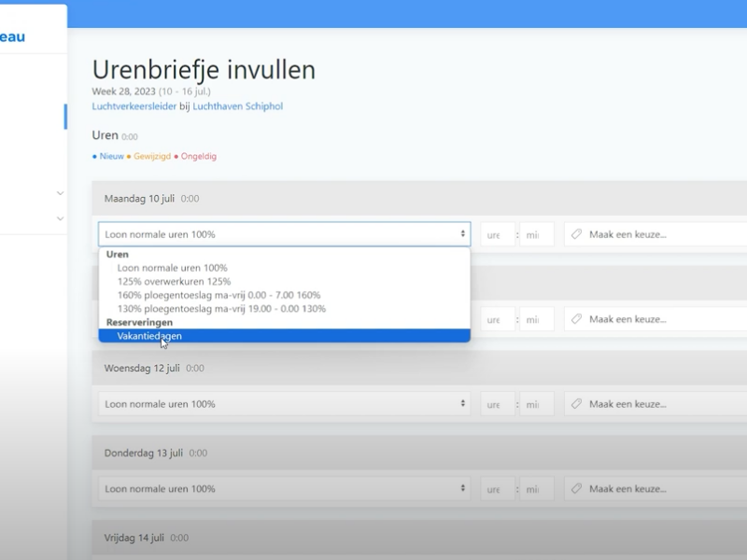Click the tag icon in Woensdag row
747x560 pixels.
pyautogui.click(x=576, y=404)
